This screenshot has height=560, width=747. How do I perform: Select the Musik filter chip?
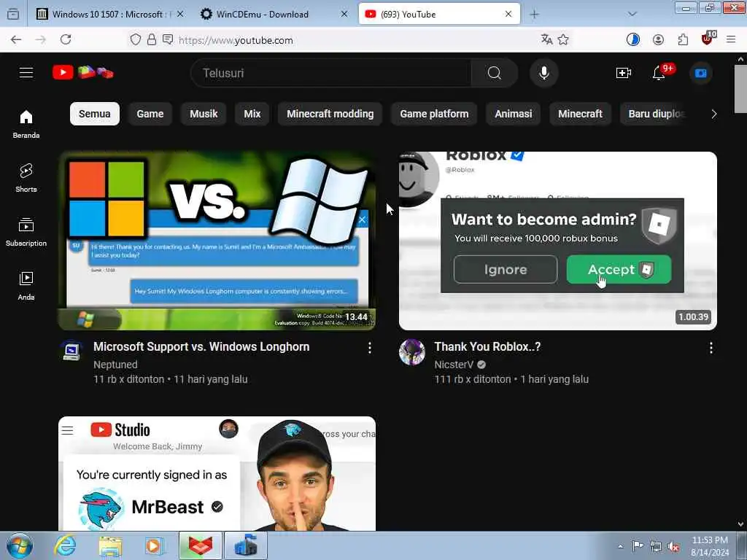click(x=204, y=114)
